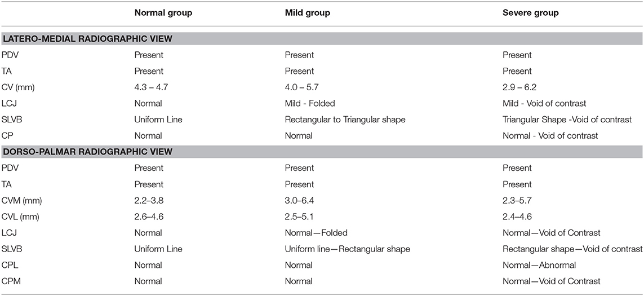Select the value 2.9 – 6.2
The image size is (644, 296).
[517, 87]
